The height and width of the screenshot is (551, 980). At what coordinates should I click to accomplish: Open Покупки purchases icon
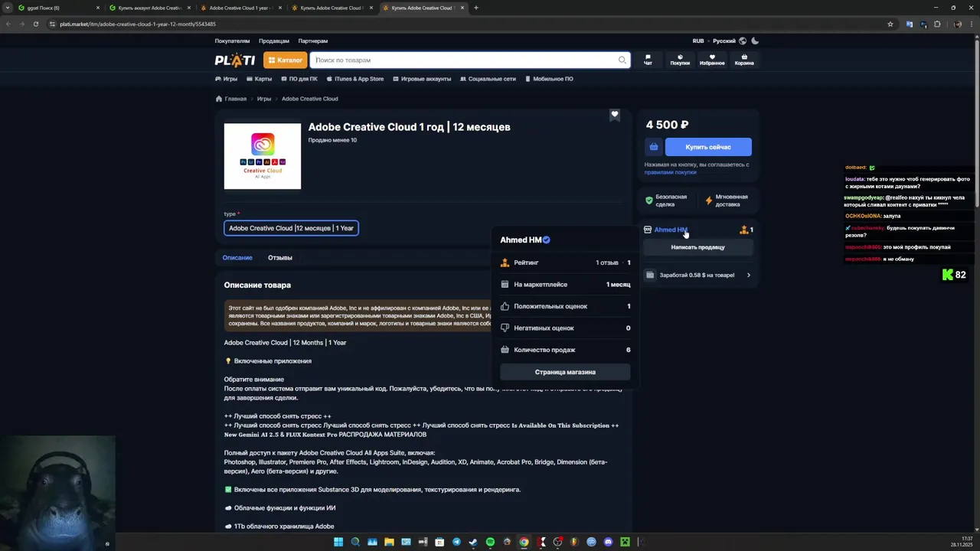(x=680, y=60)
